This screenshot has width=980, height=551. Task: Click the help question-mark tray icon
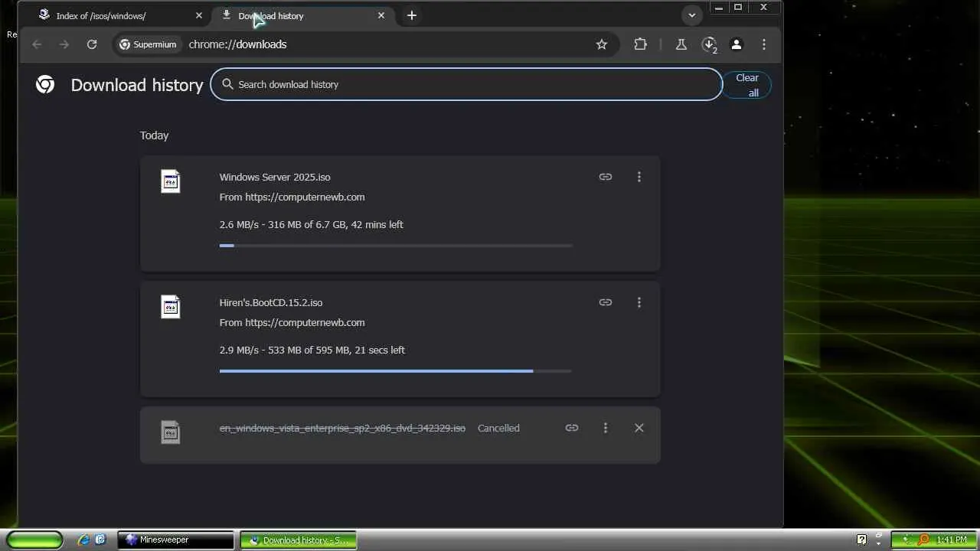click(861, 540)
